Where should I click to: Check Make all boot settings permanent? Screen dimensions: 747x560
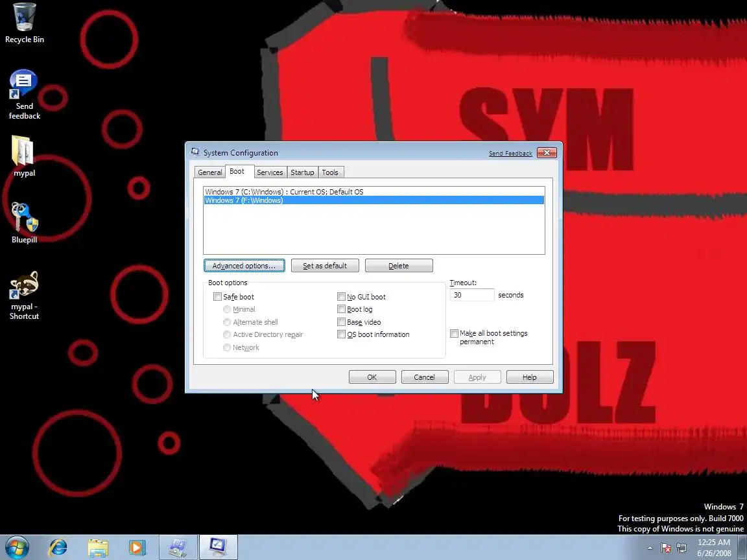(454, 333)
